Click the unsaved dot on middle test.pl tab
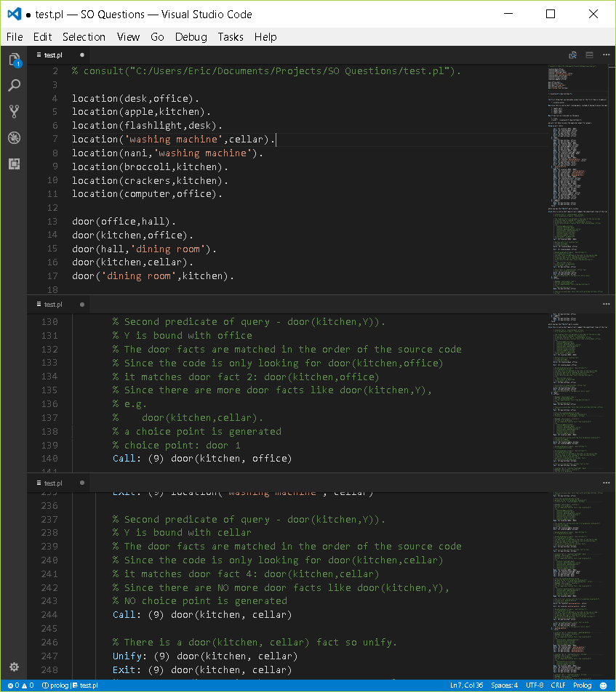This screenshot has width=616, height=692. [x=82, y=305]
